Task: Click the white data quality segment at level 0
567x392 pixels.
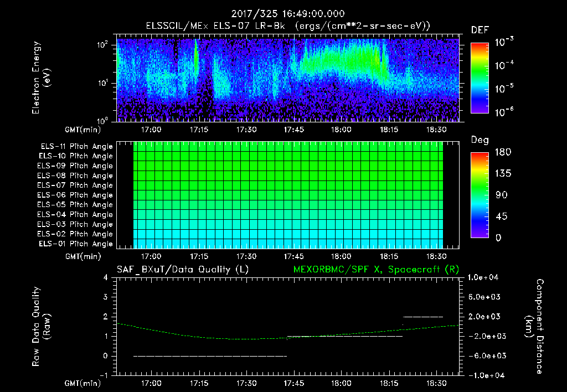Action: pos(210,356)
